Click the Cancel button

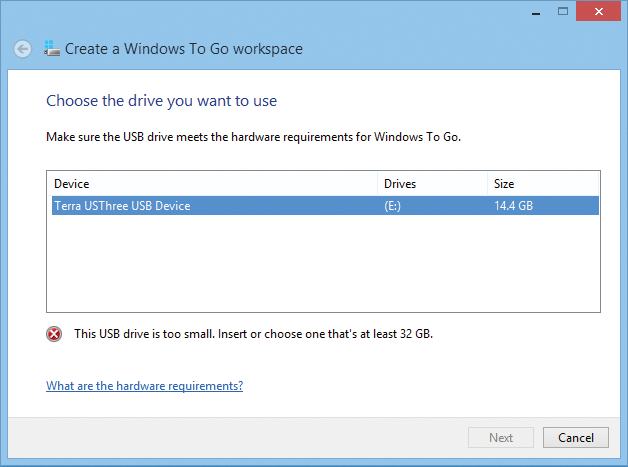click(x=576, y=437)
